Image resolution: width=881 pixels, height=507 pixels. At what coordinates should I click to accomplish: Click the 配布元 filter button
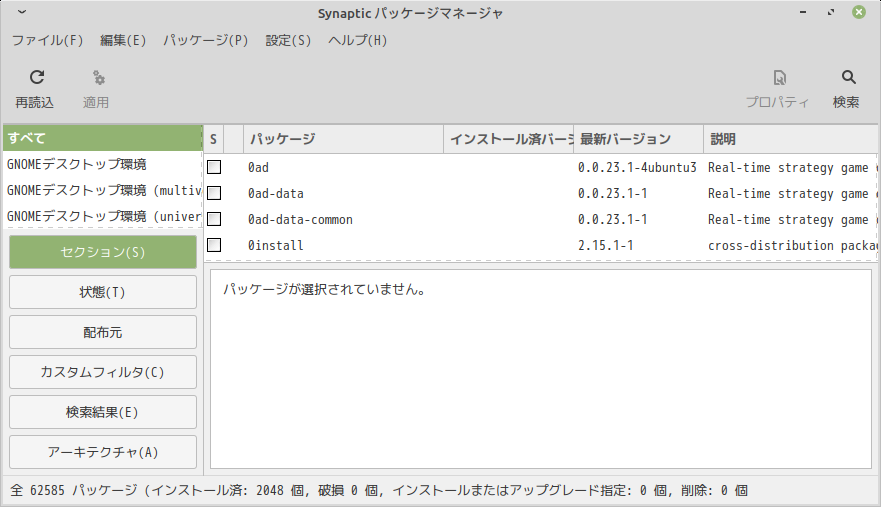[103, 332]
